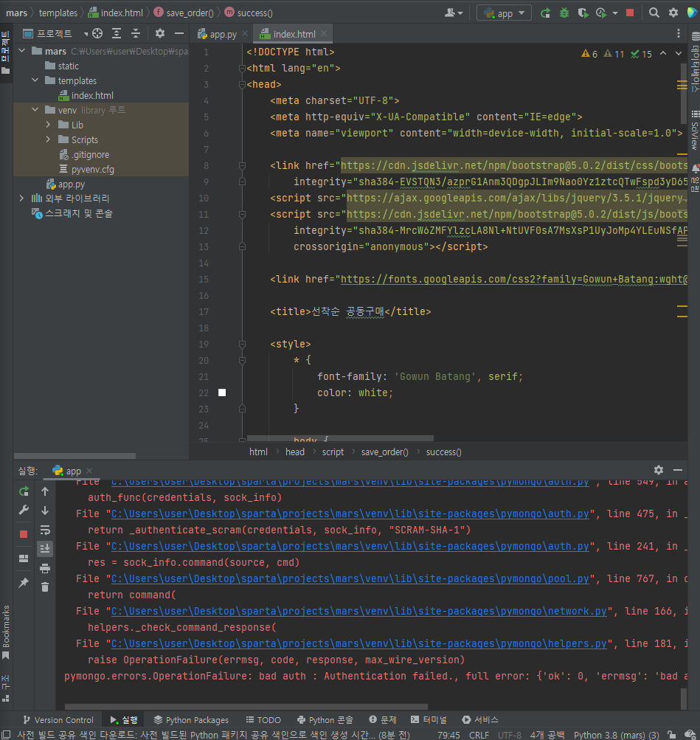Toggle scroll to end in console
700x740 pixels.
(45, 548)
